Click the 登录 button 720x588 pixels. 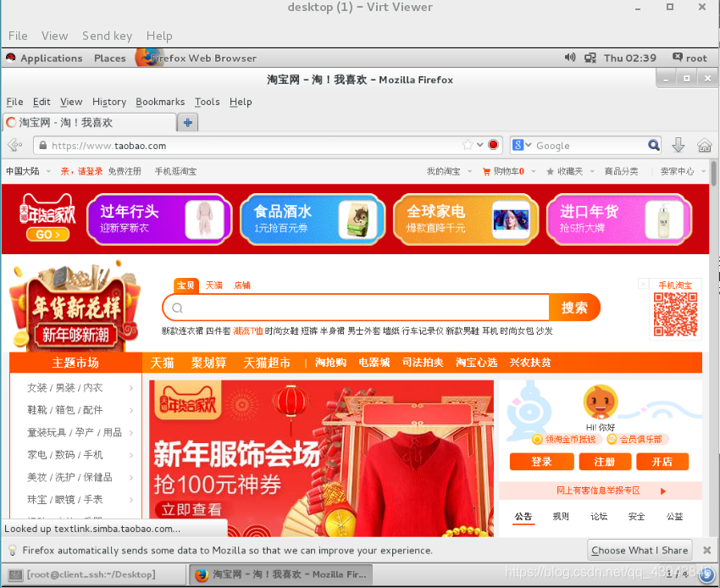(x=542, y=462)
